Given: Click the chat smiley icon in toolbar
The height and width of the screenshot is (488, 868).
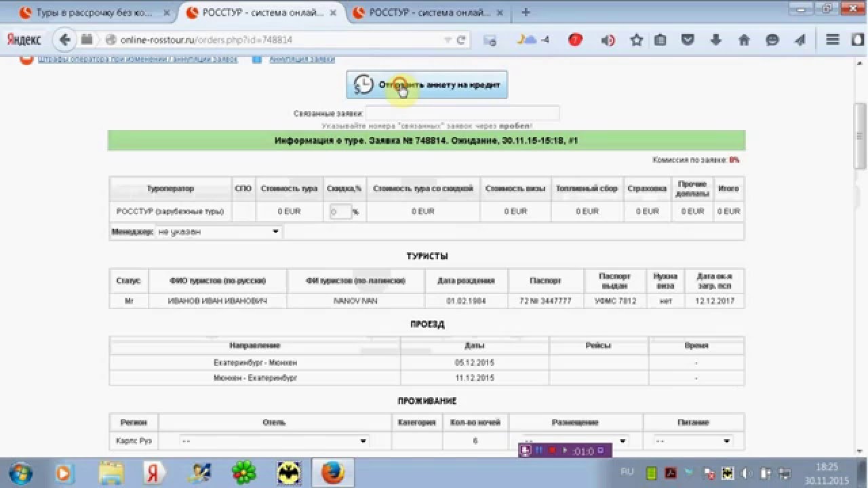Looking at the screenshot, I should click(x=772, y=40).
